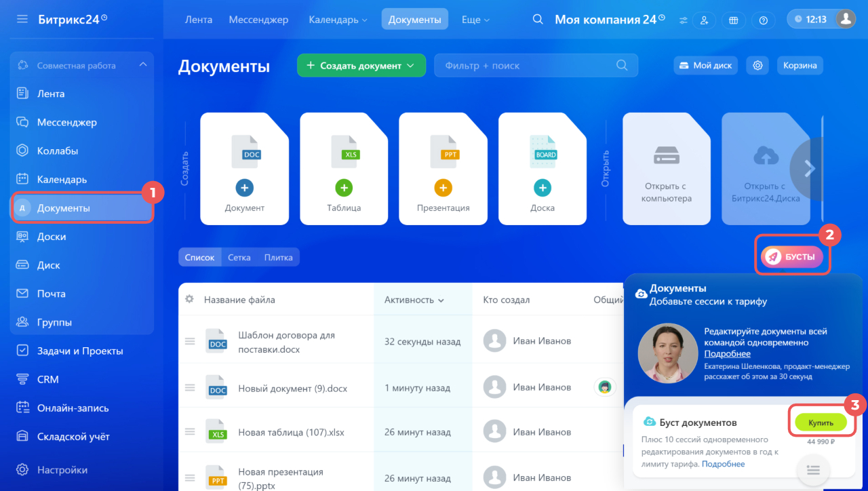The height and width of the screenshot is (491, 868).
Task: Click the search magnifier in top bar
Action: pyautogui.click(x=538, y=20)
